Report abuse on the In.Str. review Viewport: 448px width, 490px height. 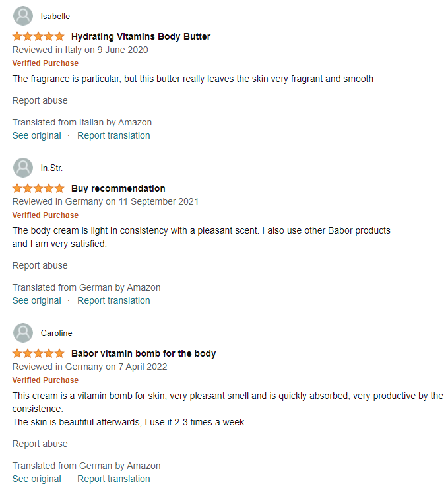coord(40,265)
